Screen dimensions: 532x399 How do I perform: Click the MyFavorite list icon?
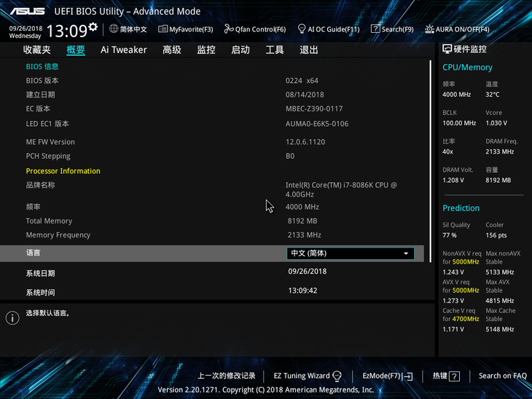163,29
